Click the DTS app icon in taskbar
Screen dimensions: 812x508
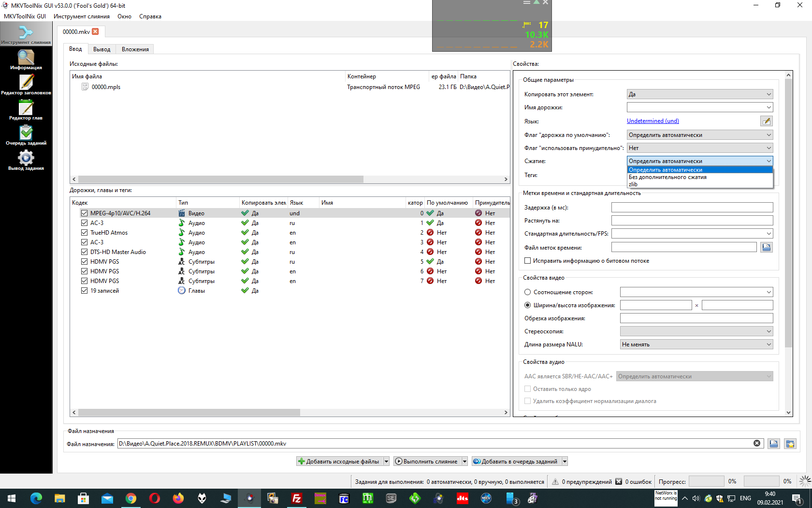coord(463,498)
